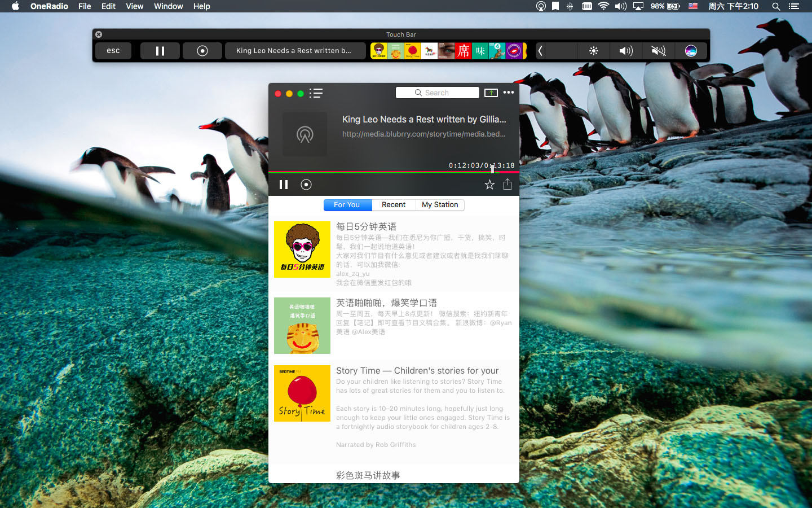This screenshot has height=508, width=812.
Task: Select the 每日5分钟英语 title text
Action: (366, 226)
